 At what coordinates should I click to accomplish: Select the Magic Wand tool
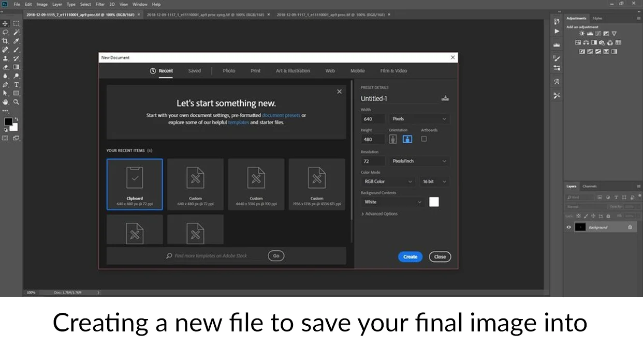pyautogui.click(x=16, y=32)
